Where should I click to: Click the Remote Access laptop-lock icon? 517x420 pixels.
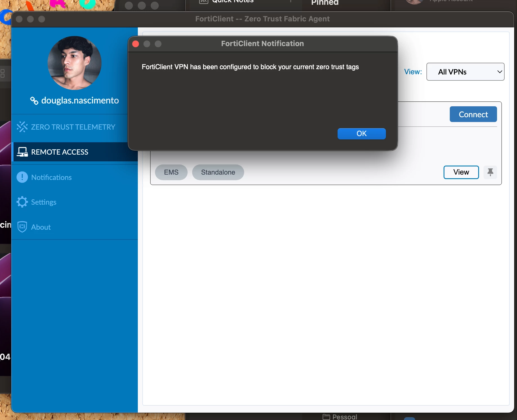click(x=22, y=152)
